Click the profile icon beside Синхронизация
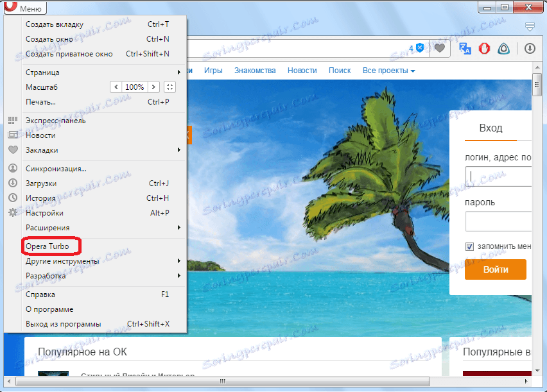547x392 pixels. (x=13, y=168)
